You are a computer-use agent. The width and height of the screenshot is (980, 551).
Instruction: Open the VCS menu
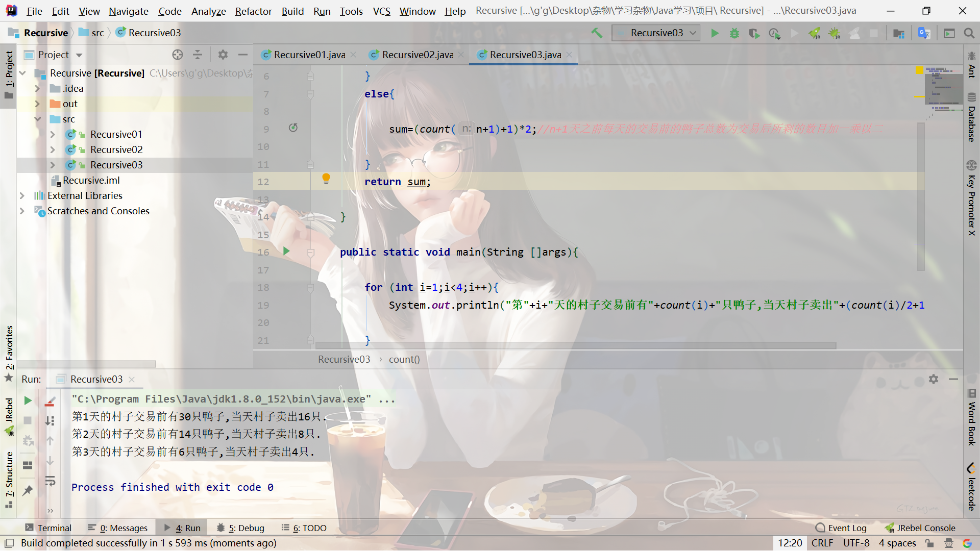coord(381,11)
